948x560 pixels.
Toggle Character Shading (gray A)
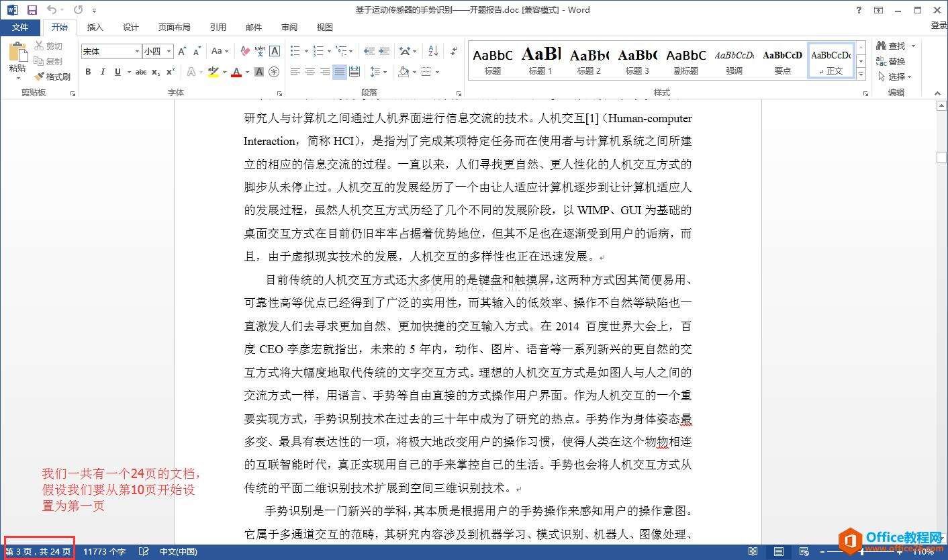point(259,72)
